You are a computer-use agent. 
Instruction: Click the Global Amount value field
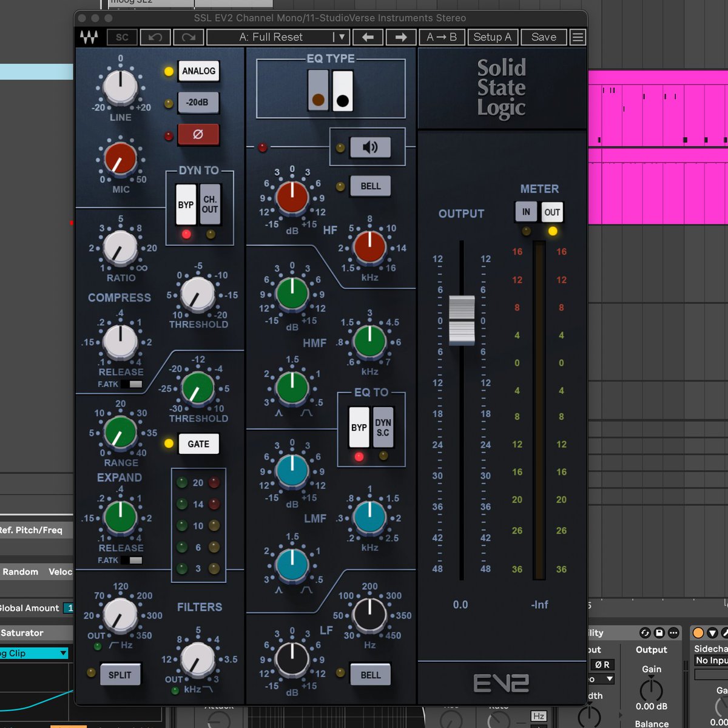(69, 608)
